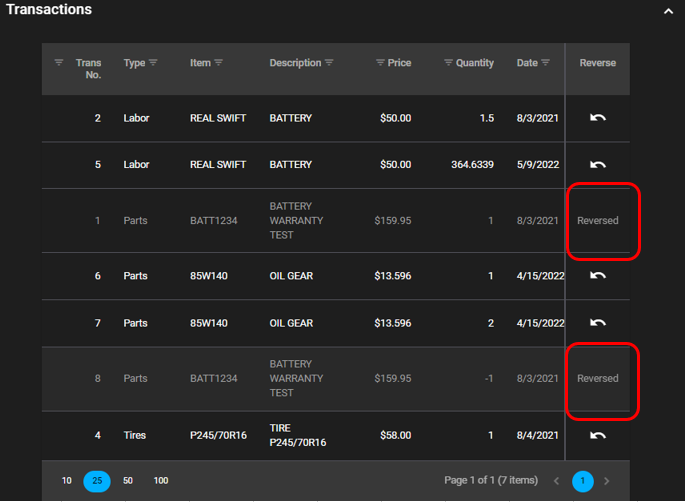Open filter icon on Type column
Screen dimensions: 685x502
[x=153, y=63]
